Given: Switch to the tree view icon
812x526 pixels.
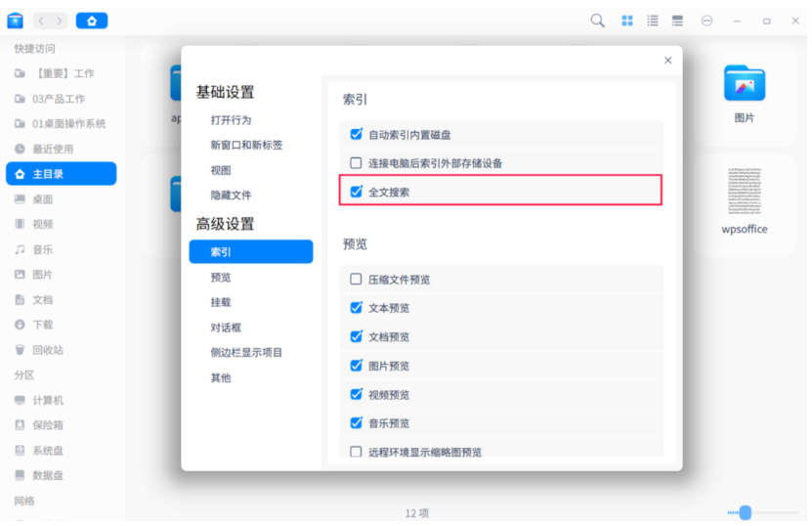Looking at the screenshot, I should [x=677, y=21].
